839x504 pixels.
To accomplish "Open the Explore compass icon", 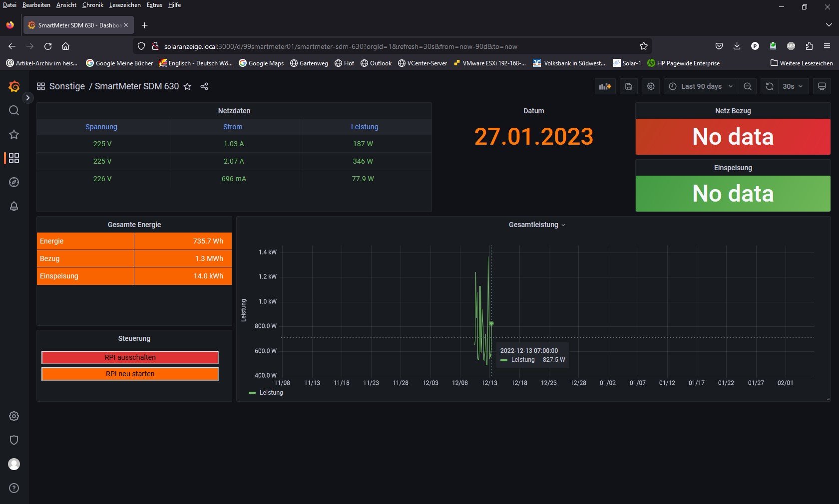I will (x=14, y=182).
